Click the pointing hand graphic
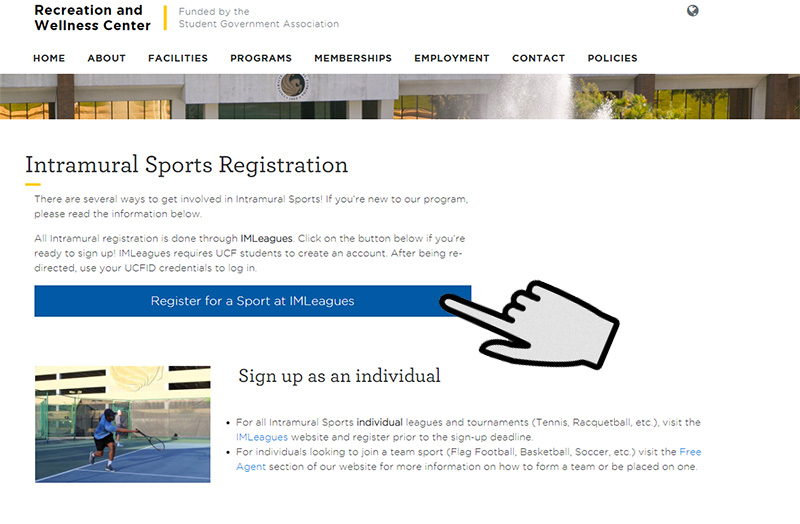800x524 pixels. [531, 325]
